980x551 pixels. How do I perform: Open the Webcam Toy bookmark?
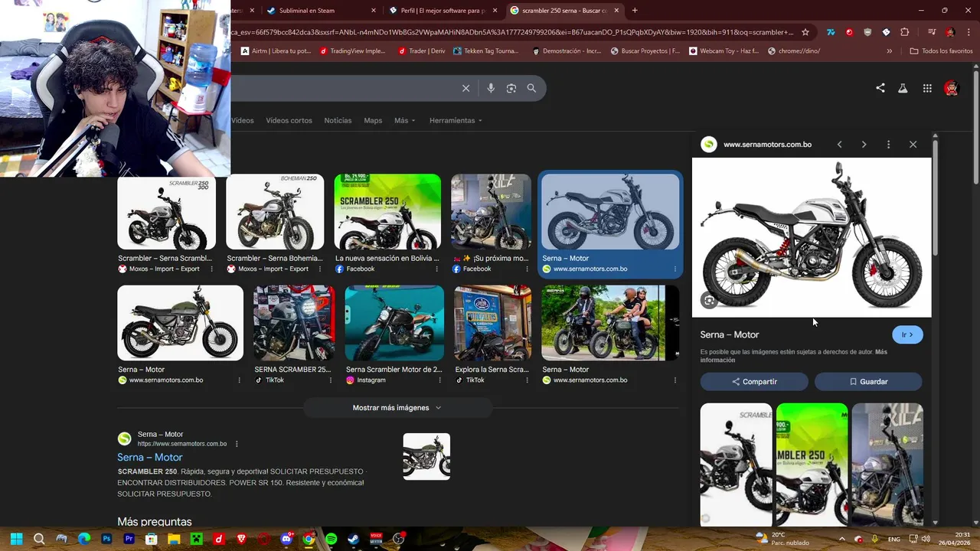tap(724, 51)
